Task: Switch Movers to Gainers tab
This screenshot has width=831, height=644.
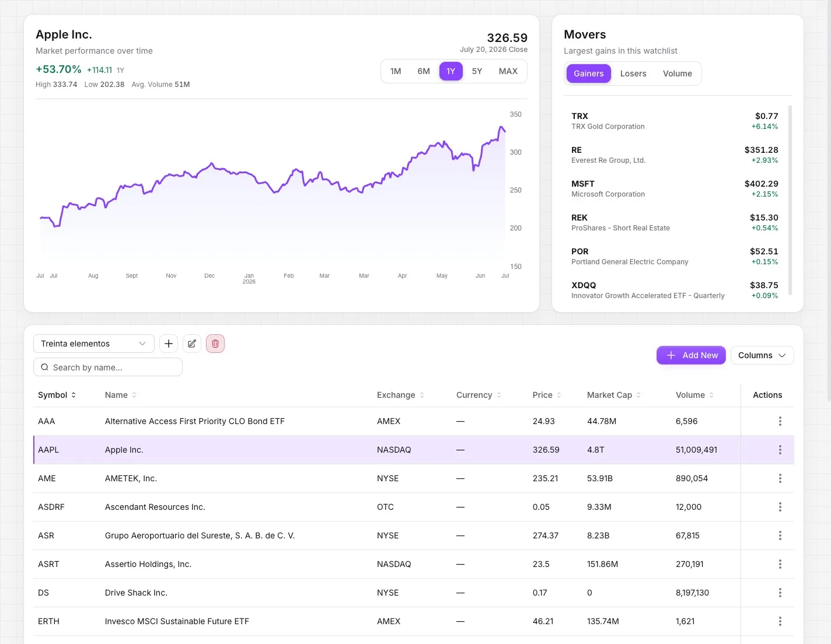Action: pyautogui.click(x=589, y=73)
